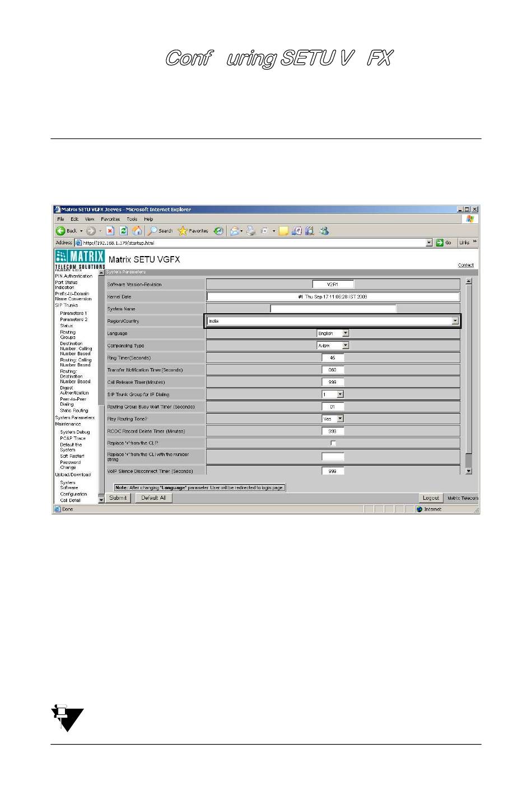The image size is (532, 785).
Task: Click the RCOC Record Delete Timer field
Action: click(x=333, y=431)
